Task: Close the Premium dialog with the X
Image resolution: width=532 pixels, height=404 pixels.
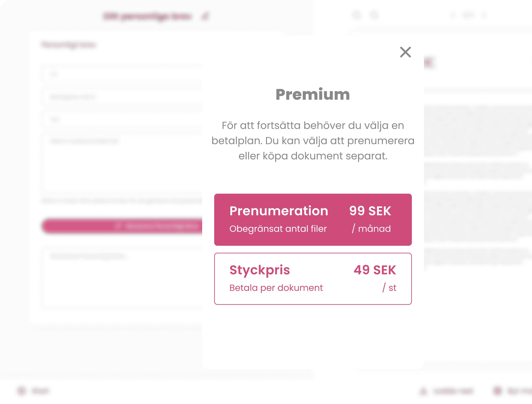Action: pos(405,52)
